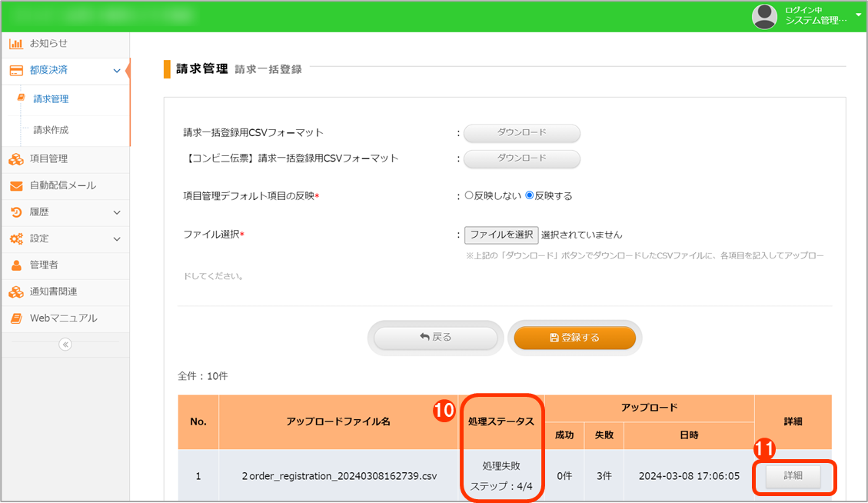868x503 pixels.
Task: Click the 管理者 person icon
Action: (15, 265)
